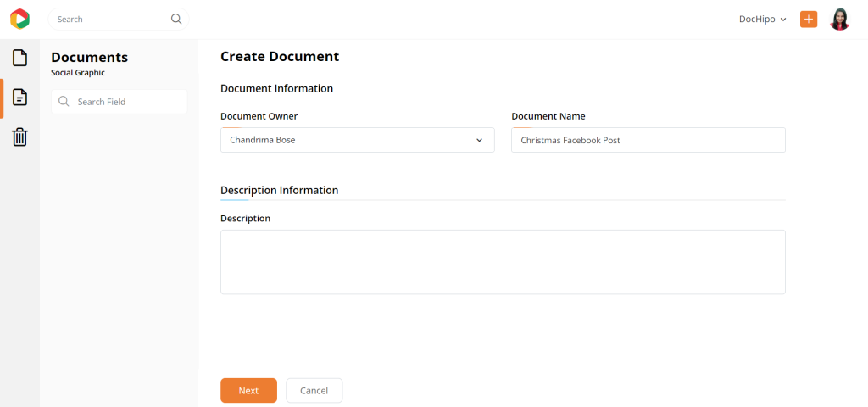Screen dimensions: 868x407
Task: Expand the DocHipo account dropdown
Action: tap(763, 19)
